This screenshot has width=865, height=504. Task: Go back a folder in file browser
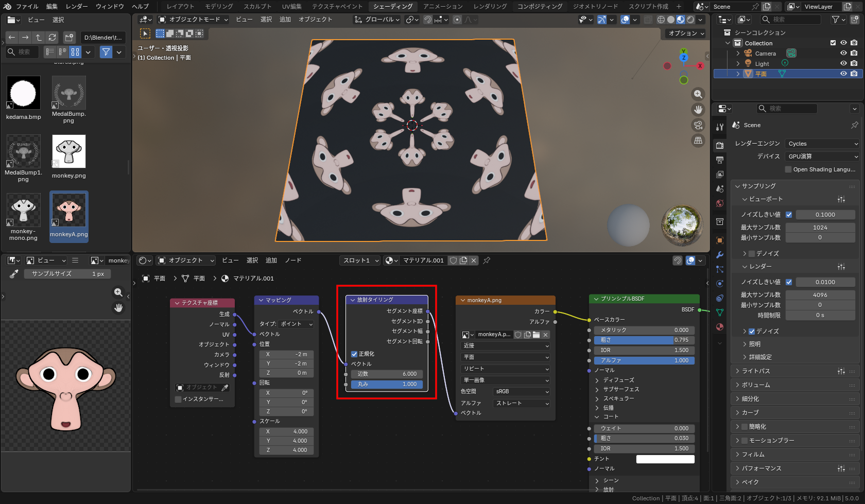(12, 38)
